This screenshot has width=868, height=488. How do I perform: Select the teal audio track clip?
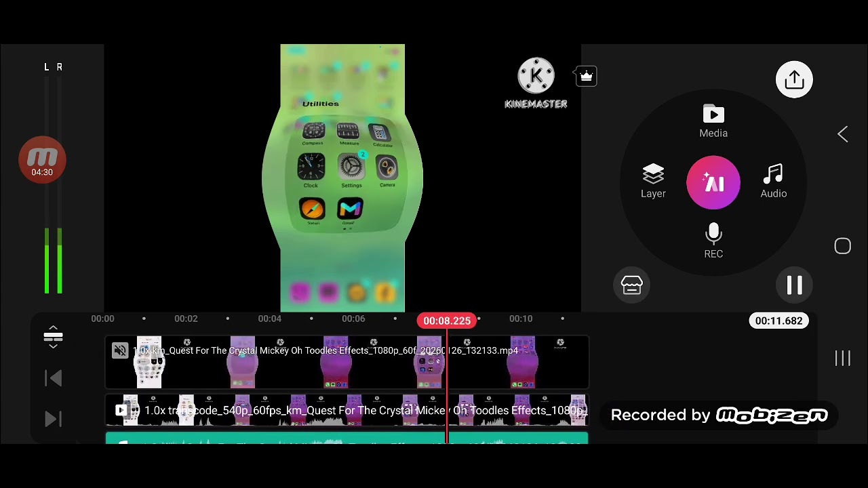(347, 439)
